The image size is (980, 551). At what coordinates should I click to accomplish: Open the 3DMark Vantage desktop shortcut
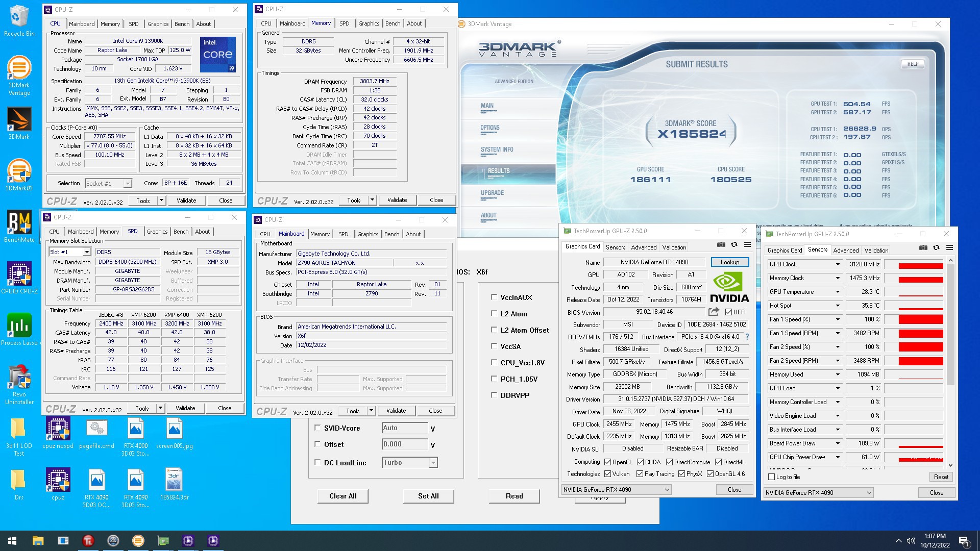pos(19,76)
